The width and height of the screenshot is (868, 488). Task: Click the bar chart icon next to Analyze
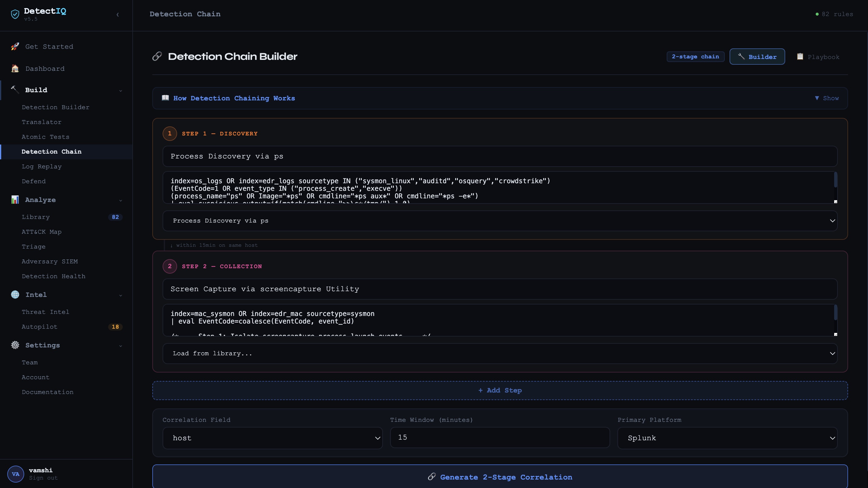click(15, 200)
